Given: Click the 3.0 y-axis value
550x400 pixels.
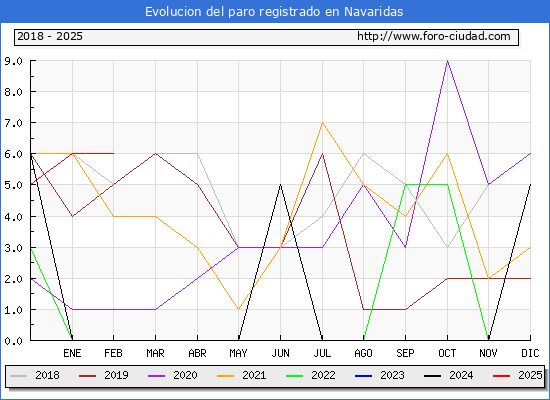Looking at the screenshot, I should 13,248.
